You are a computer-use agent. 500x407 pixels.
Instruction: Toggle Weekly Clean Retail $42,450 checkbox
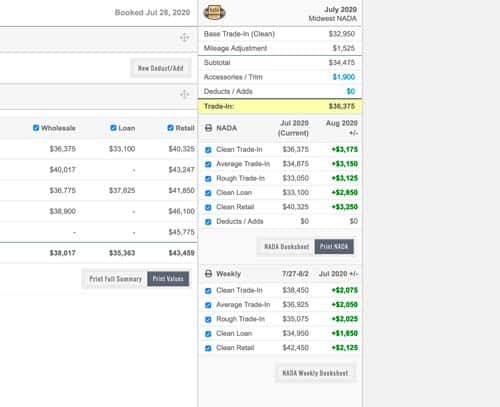click(208, 348)
